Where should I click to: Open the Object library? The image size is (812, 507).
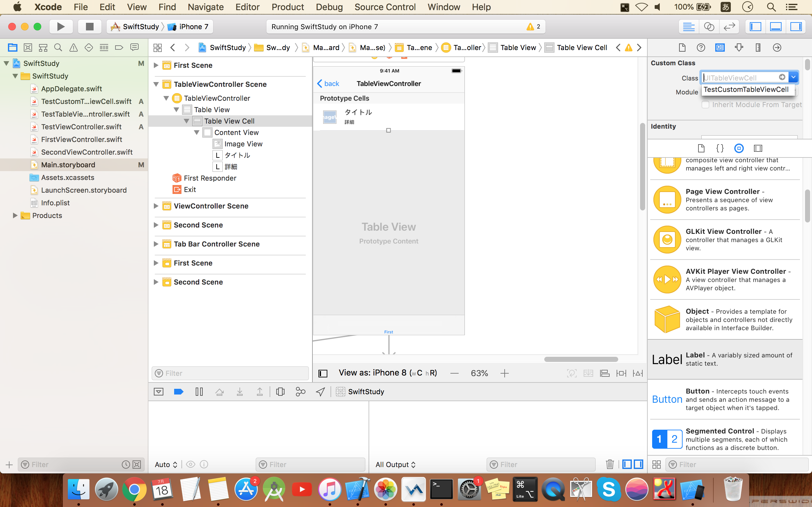click(739, 148)
